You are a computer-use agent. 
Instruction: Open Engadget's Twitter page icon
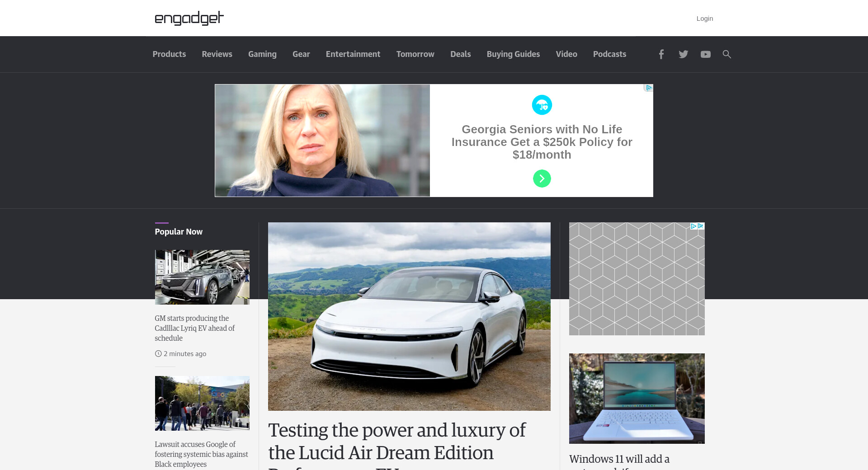(x=683, y=54)
